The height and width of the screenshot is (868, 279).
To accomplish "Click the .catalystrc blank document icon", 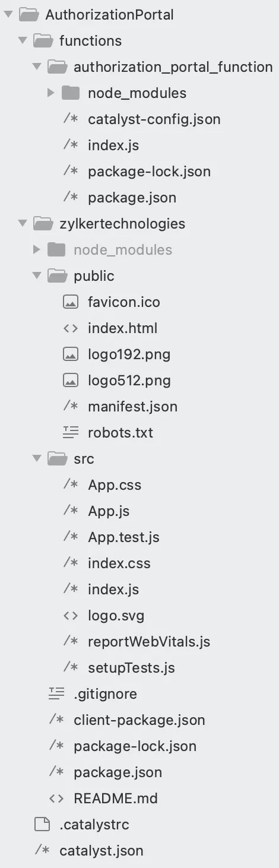I will coord(42,825).
